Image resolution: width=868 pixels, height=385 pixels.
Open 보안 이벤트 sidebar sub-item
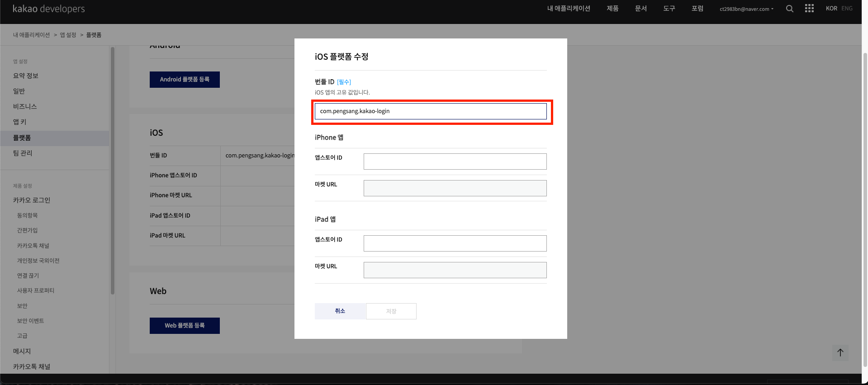click(30, 321)
